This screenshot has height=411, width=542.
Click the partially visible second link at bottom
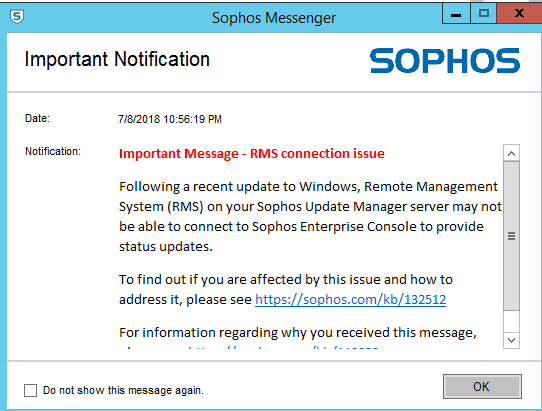coord(283,347)
